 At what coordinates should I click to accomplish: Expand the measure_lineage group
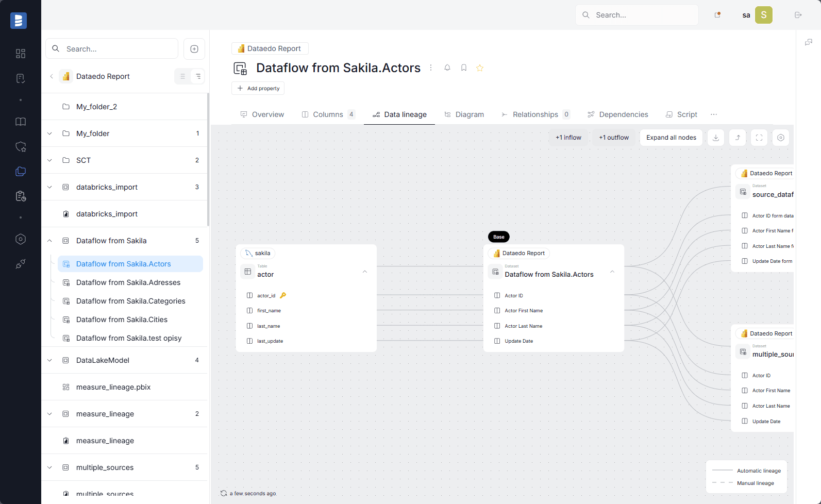click(49, 414)
